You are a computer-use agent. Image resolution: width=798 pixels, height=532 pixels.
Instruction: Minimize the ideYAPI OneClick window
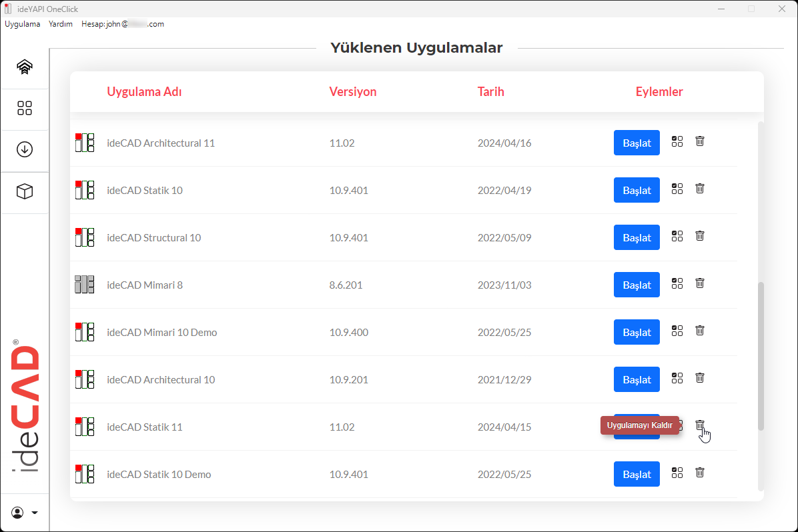721,9
